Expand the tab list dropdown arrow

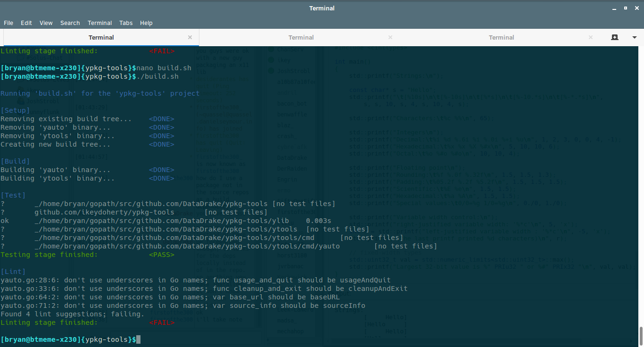pyautogui.click(x=634, y=37)
